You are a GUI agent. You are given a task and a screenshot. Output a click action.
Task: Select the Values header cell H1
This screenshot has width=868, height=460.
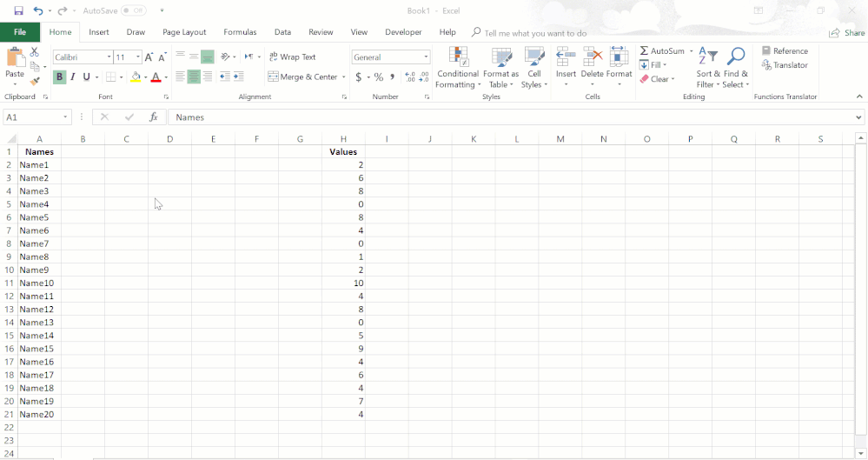pyautogui.click(x=343, y=152)
